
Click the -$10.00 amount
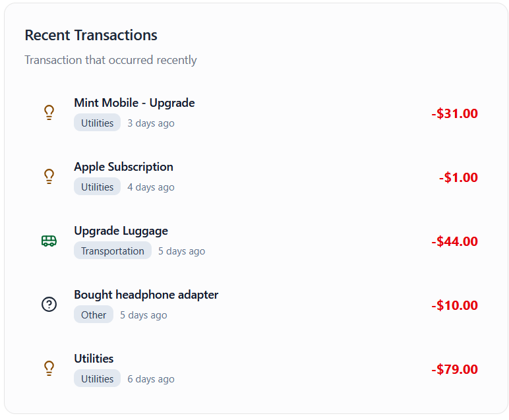pyautogui.click(x=454, y=305)
